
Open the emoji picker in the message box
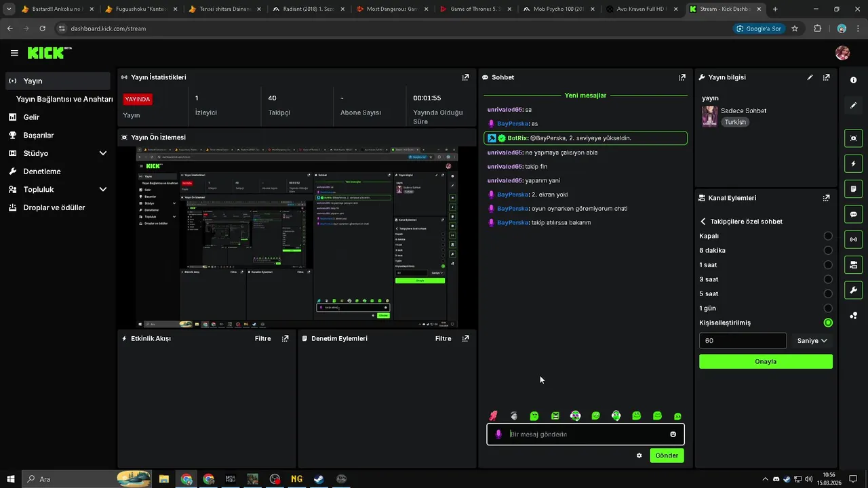[x=673, y=434]
